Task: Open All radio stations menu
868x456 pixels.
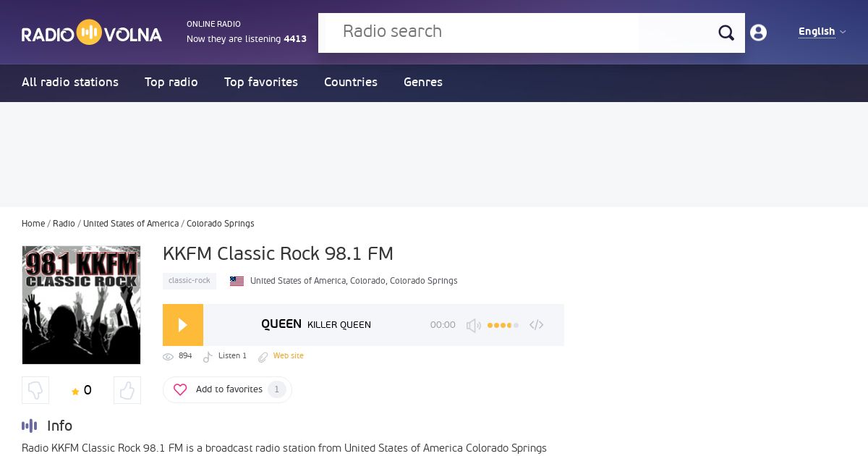Action: pyautogui.click(x=70, y=83)
